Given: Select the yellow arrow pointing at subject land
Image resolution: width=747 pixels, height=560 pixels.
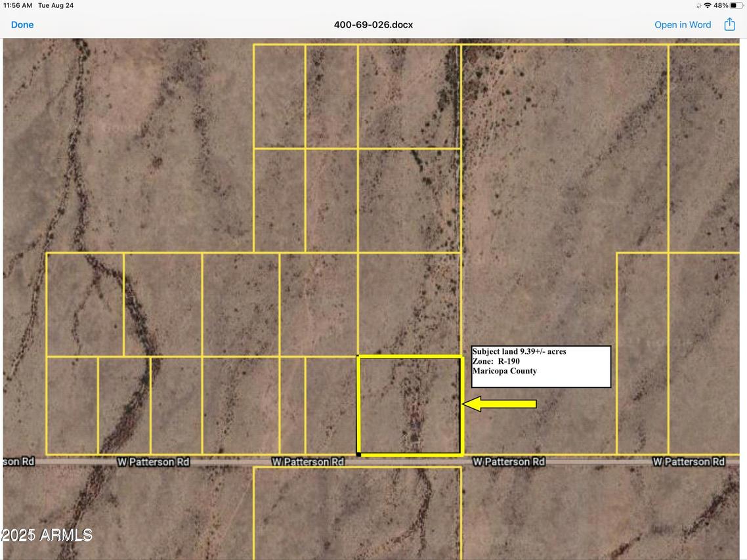Looking at the screenshot, I should (x=499, y=403).
